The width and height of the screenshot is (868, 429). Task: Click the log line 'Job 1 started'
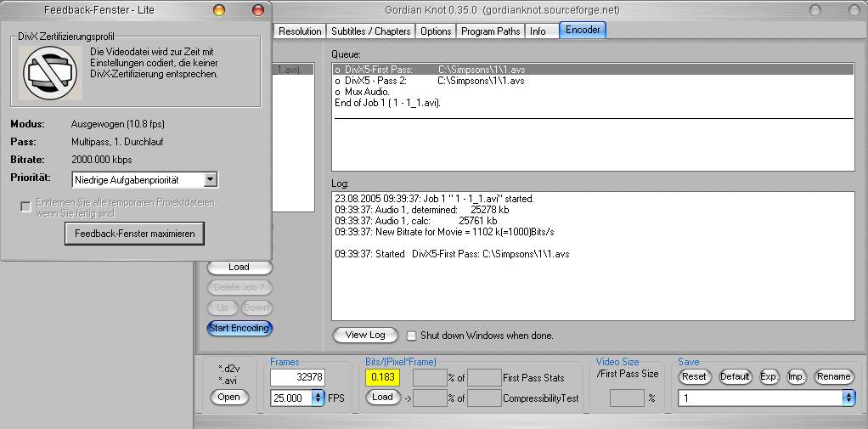(x=435, y=198)
